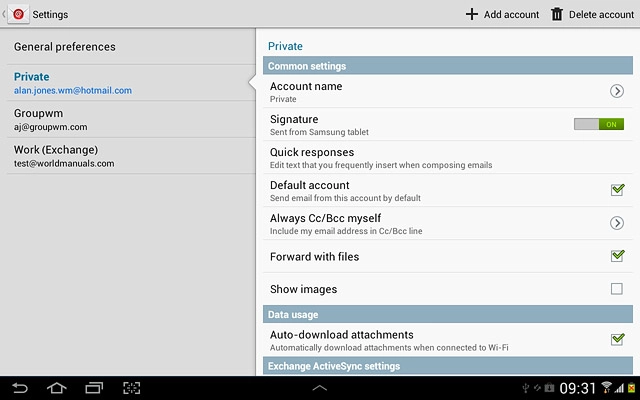
Task: Turn off the Signature toggle switch
Action: click(x=598, y=124)
